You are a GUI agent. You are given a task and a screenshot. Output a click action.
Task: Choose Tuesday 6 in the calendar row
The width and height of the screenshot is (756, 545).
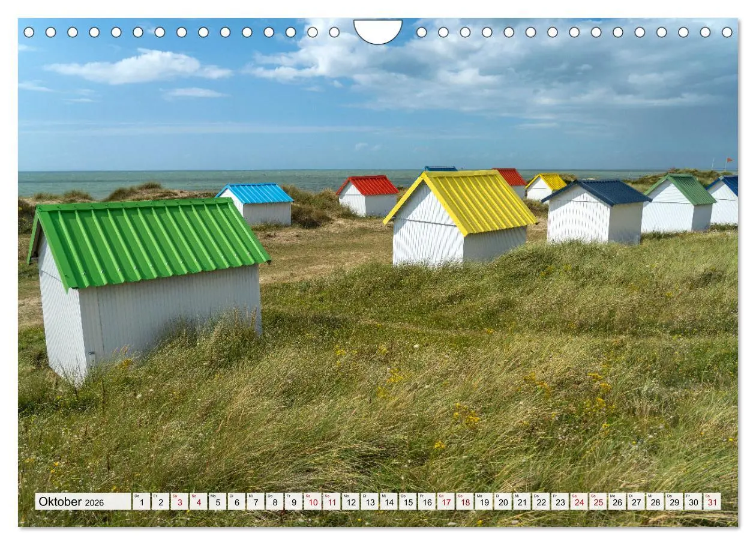point(236,502)
